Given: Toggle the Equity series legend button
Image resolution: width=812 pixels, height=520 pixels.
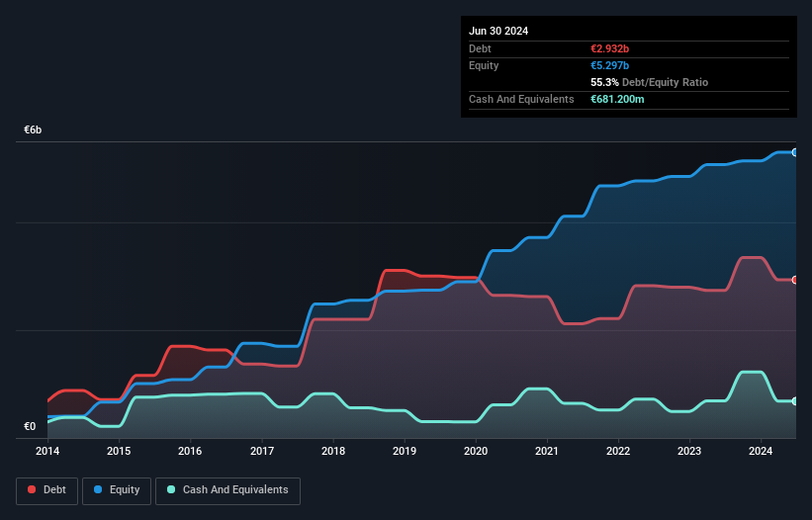Looking at the screenshot, I should pos(117,490).
